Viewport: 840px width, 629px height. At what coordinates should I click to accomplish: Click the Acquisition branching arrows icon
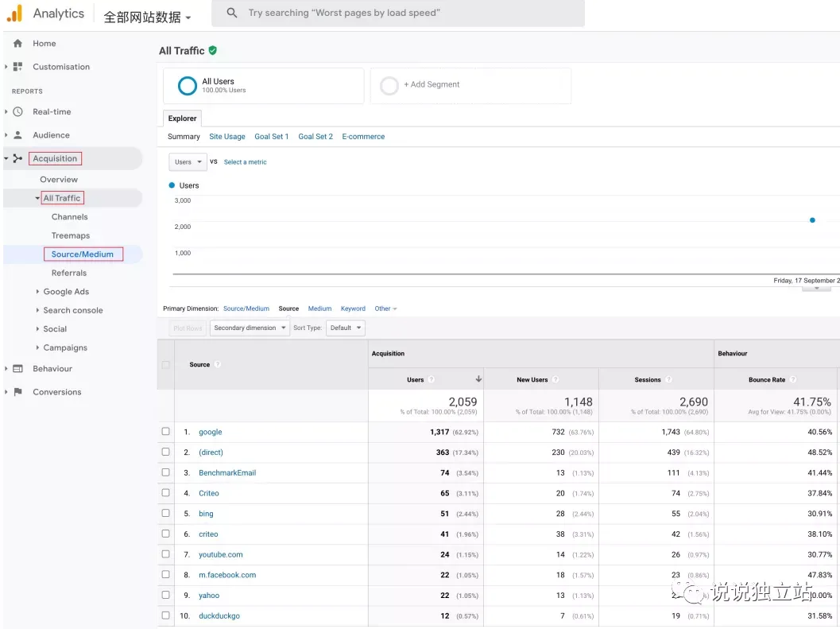[17, 158]
